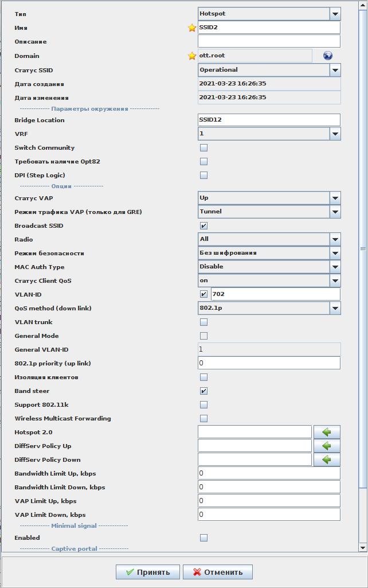368x588 pixels.
Task: Enable the Switch Community checkbox
Action: (203, 148)
